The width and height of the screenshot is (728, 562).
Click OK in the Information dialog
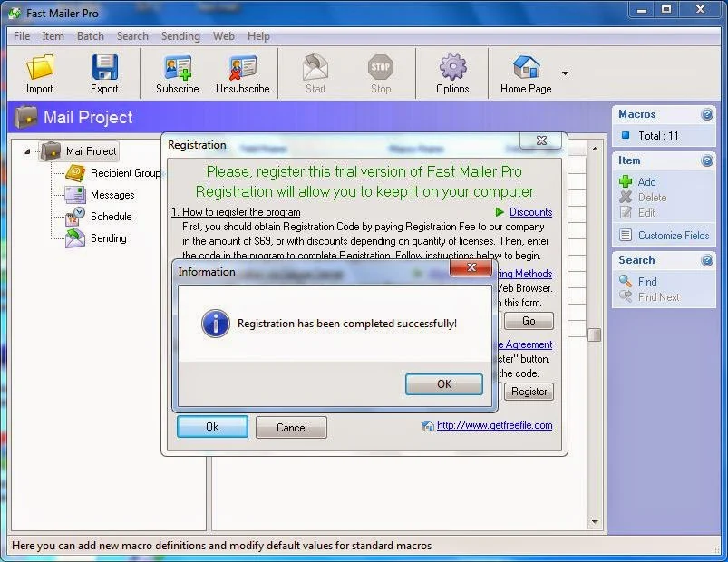click(444, 384)
